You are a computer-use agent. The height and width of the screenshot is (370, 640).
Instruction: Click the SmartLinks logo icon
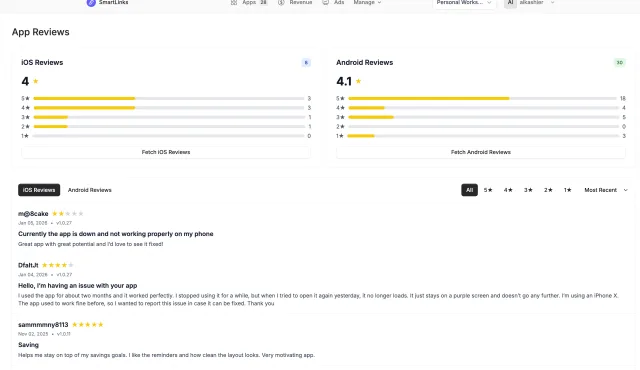pos(91,2)
